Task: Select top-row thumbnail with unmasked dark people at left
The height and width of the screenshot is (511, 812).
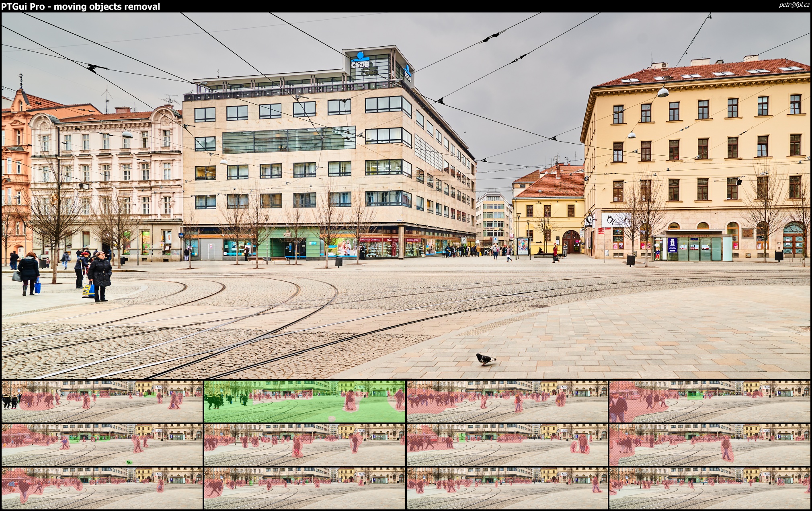Action: (102, 402)
